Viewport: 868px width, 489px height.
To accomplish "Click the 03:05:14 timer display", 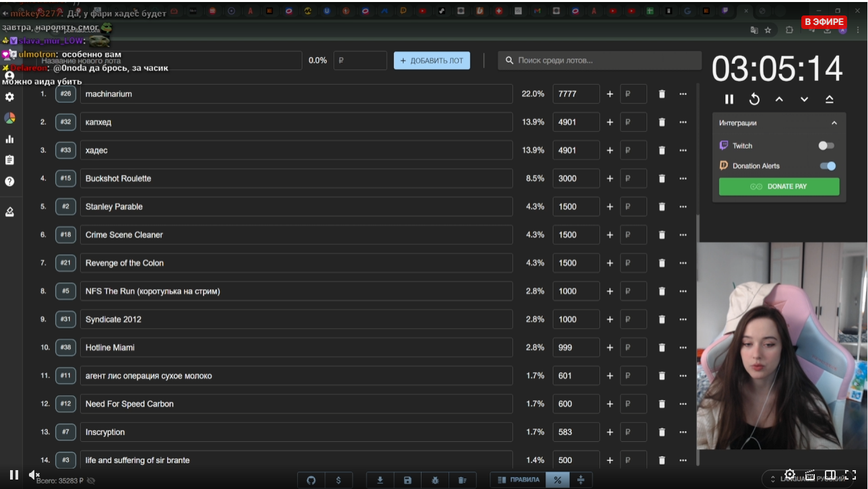I will click(x=778, y=69).
